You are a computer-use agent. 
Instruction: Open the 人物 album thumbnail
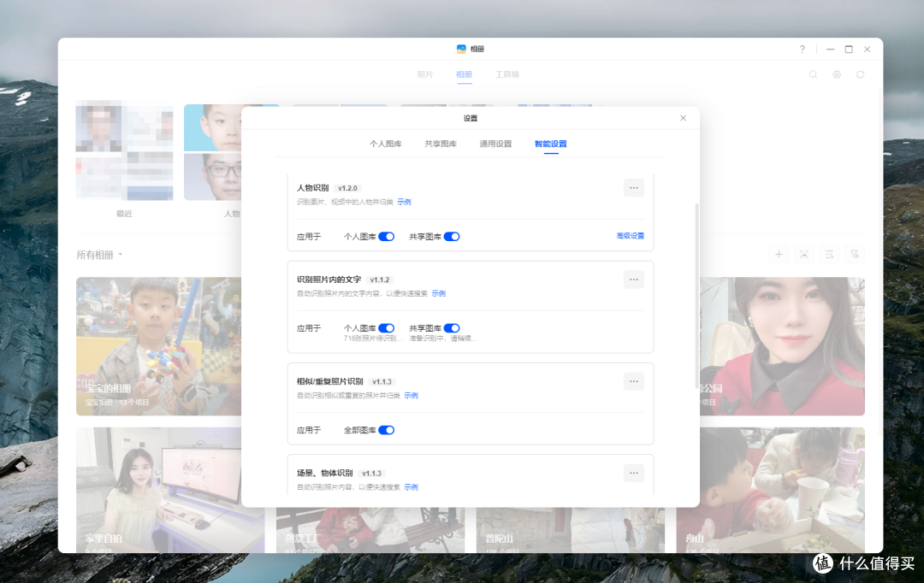213,152
